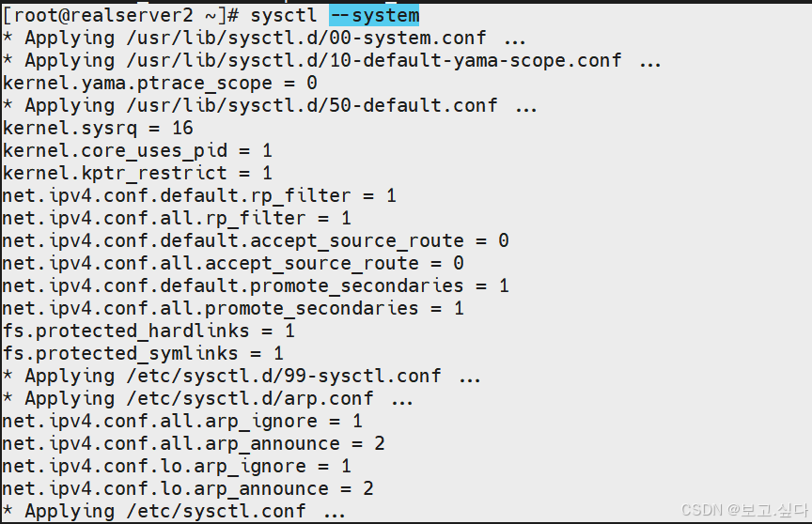Click the fs.protected_symlinks line
The height and width of the screenshot is (524, 812).
click(x=143, y=353)
